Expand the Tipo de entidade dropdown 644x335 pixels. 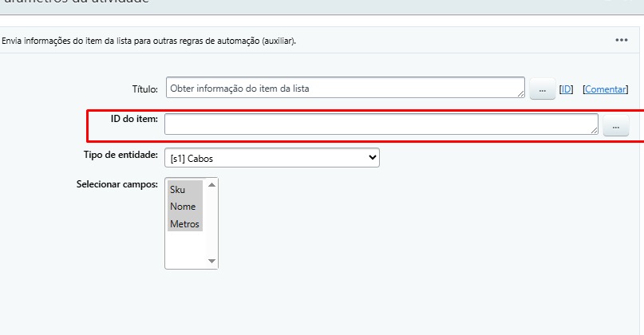coord(272,158)
